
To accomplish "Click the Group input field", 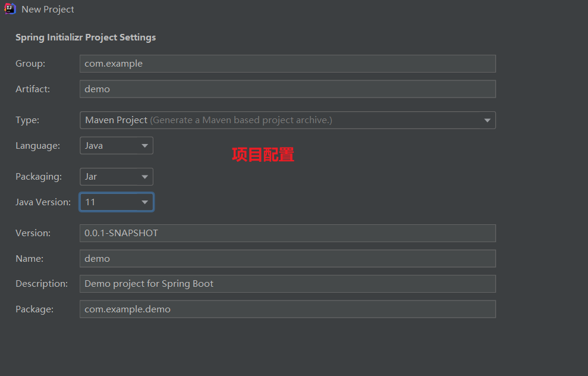I will tap(288, 64).
